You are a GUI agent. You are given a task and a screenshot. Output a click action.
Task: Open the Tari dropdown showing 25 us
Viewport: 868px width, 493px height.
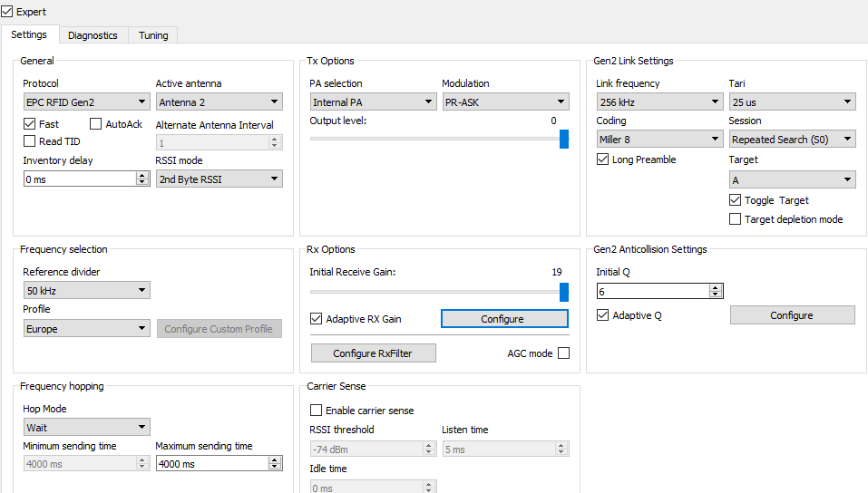click(793, 101)
